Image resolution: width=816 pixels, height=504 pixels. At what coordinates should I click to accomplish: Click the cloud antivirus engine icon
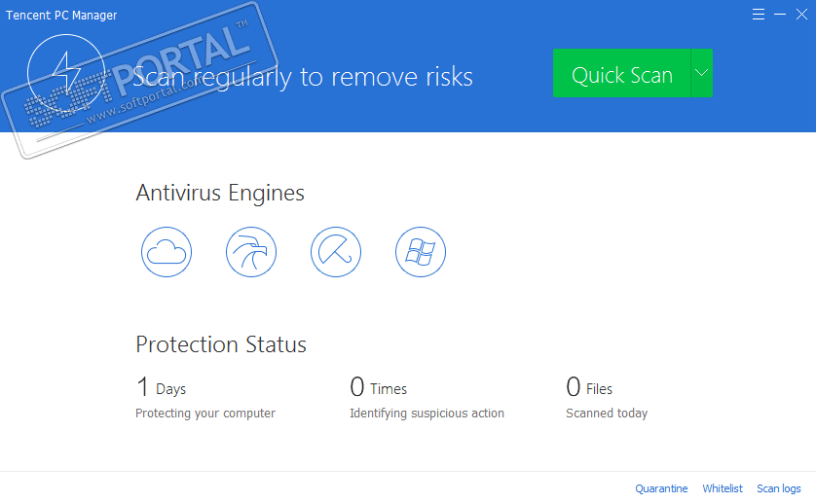tap(166, 253)
